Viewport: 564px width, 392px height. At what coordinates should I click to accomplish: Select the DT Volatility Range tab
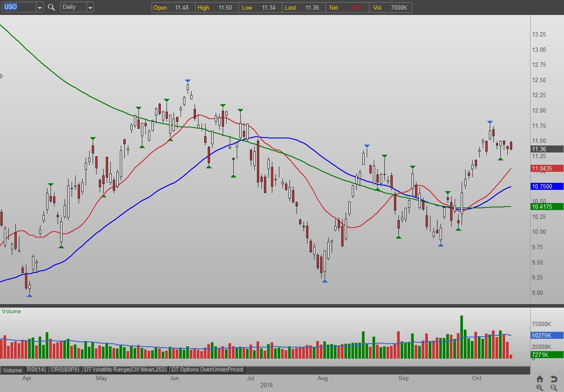click(x=125, y=370)
